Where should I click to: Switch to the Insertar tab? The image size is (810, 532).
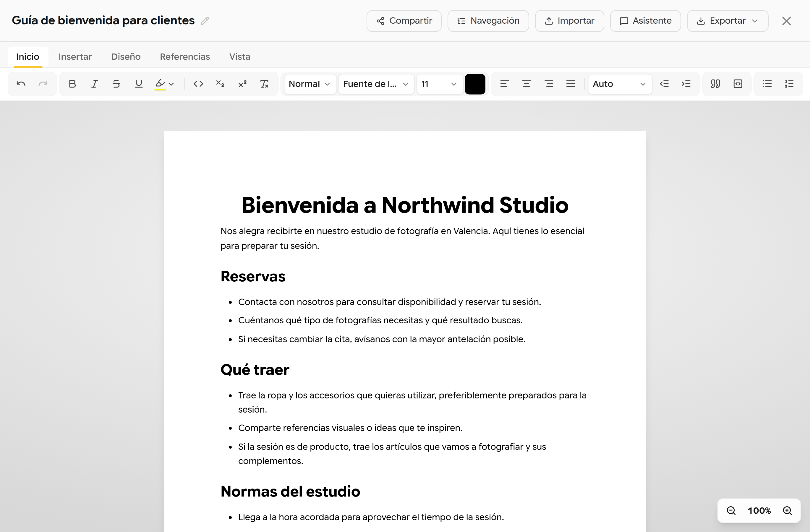(75, 57)
